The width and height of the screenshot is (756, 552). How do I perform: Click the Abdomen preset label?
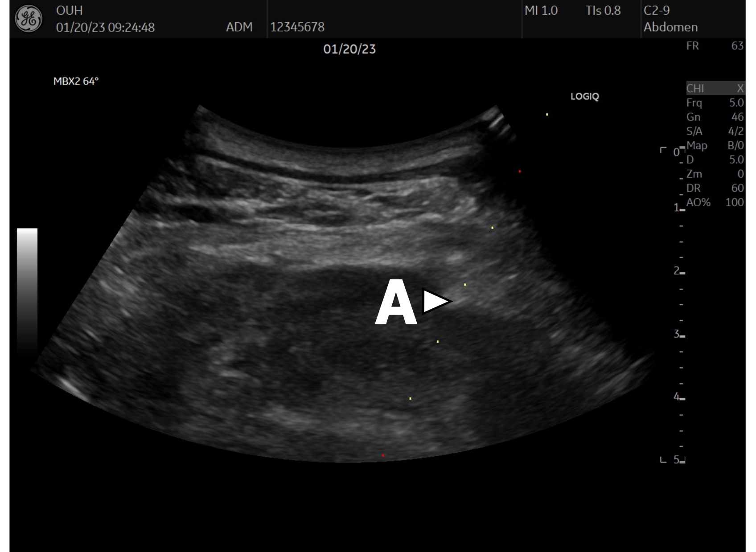point(670,27)
